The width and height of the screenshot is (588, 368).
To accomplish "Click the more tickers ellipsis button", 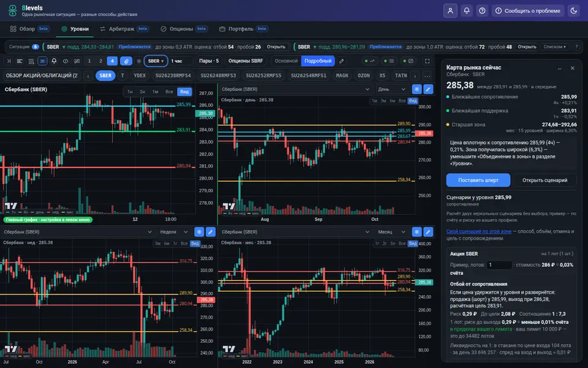I will point(427,75).
